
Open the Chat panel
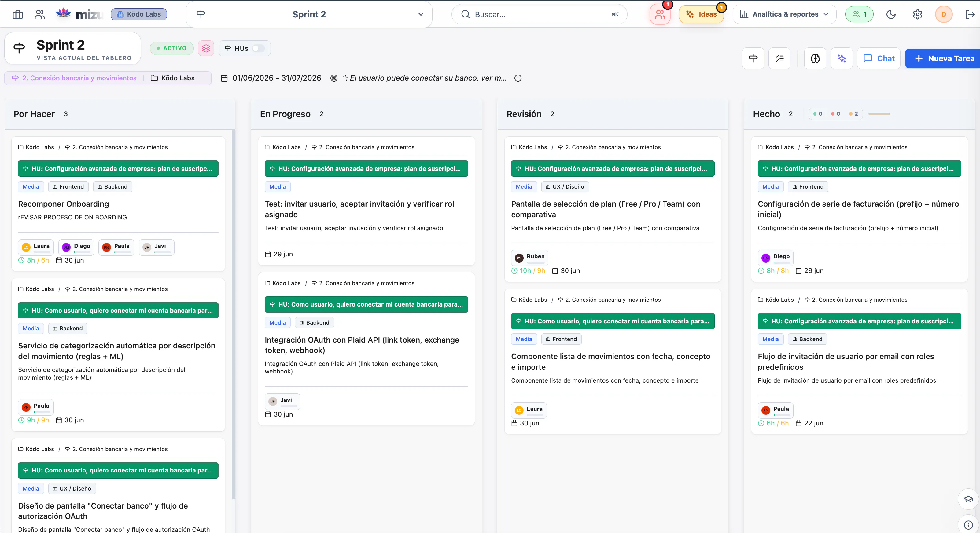point(879,58)
